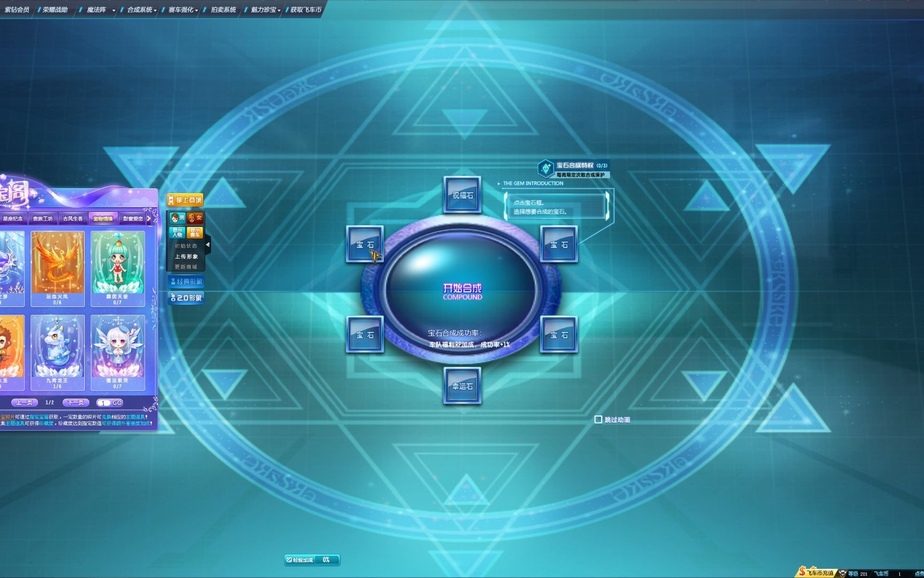The height and width of the screenshot is (578, 924).
Task: Click the 宝石合成特权 hexagon gem icon
Action: point(545,169)
